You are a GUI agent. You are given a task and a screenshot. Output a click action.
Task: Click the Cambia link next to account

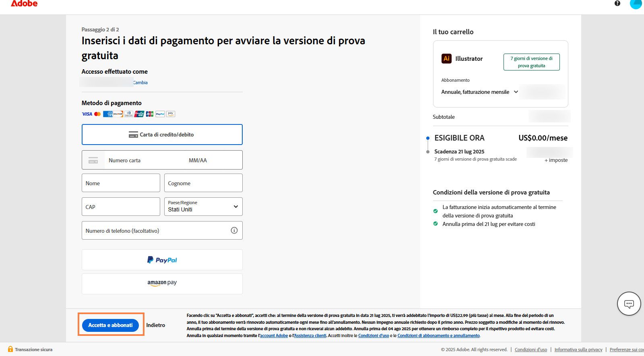[x=140, y=83]
